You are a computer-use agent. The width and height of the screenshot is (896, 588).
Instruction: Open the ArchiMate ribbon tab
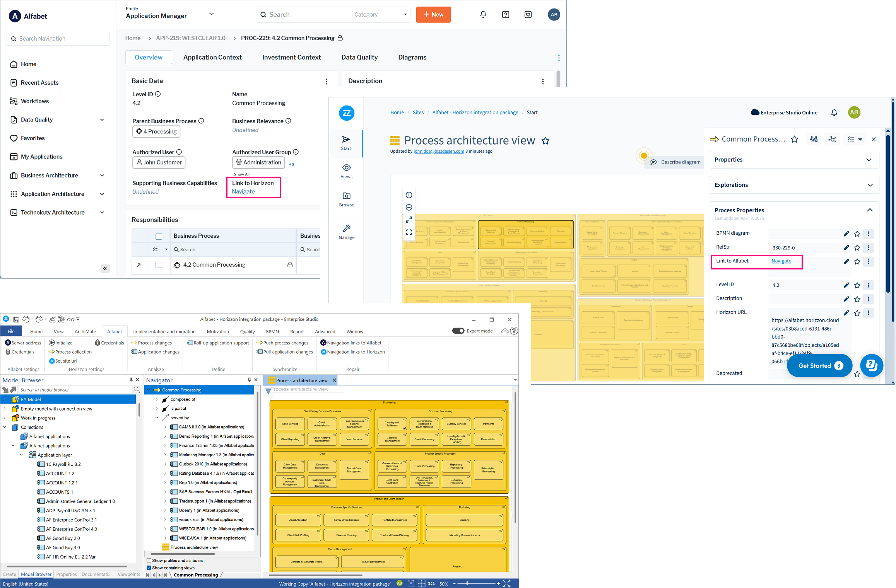click(85, 332)
